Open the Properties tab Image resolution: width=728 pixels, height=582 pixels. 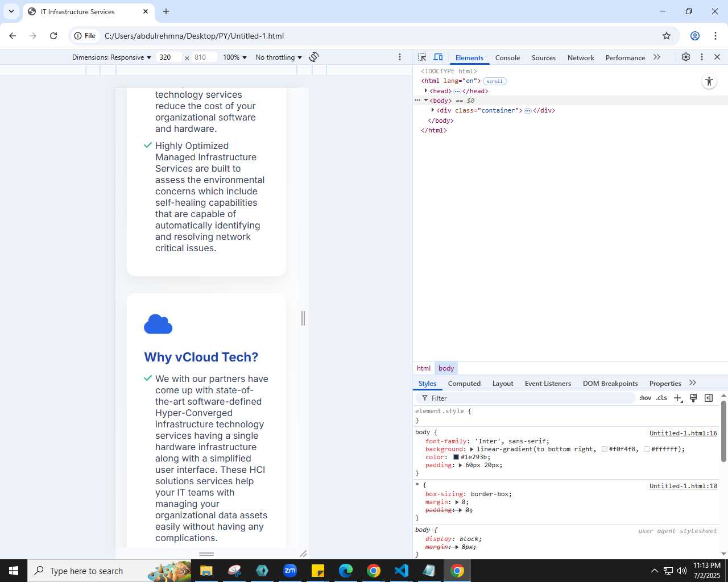pos(665,384)
